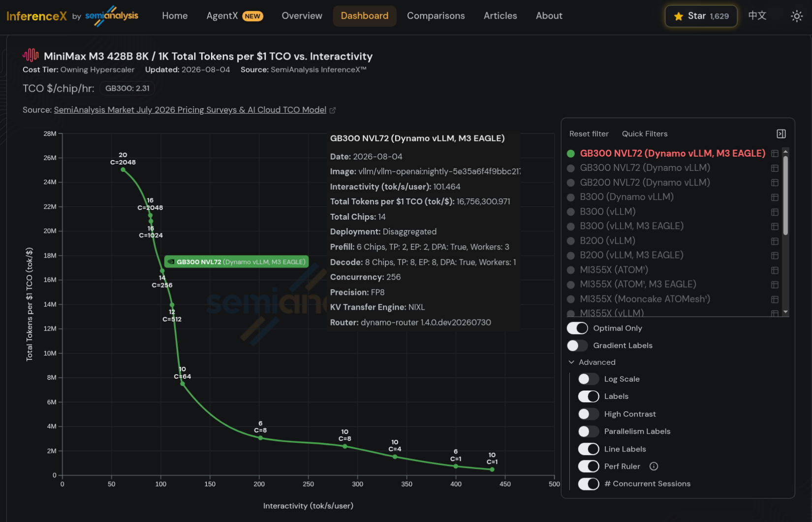Enable Gradient Labels switch
This screenshot has height=522, width=812.
click(577, 346)
